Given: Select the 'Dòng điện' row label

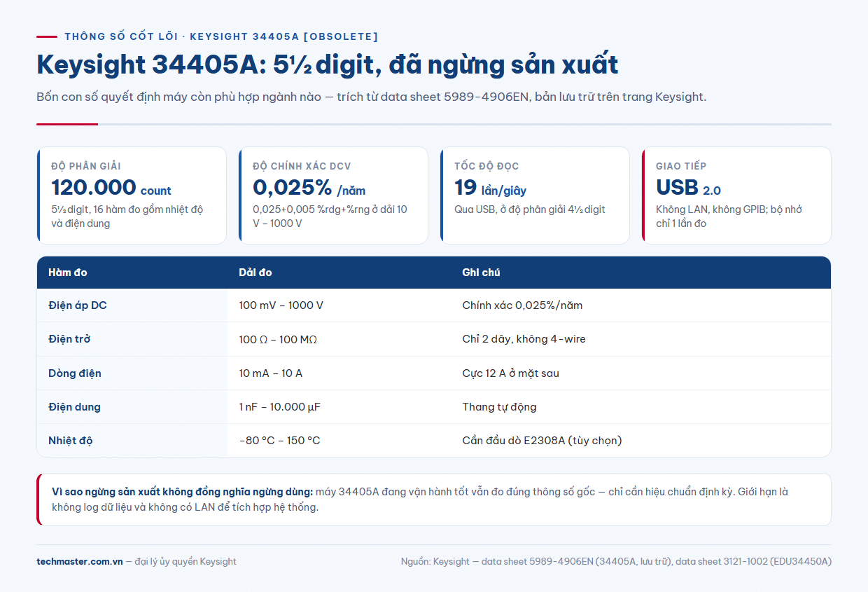Looking at the screenshot, I should (x=75, y=373).
